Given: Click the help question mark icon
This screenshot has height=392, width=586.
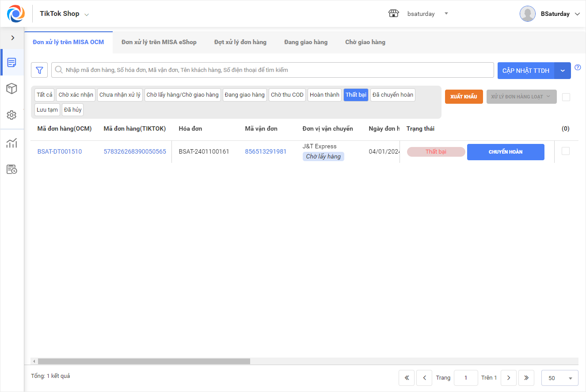Looking at the screenshot, I should [x=578, y=68].
